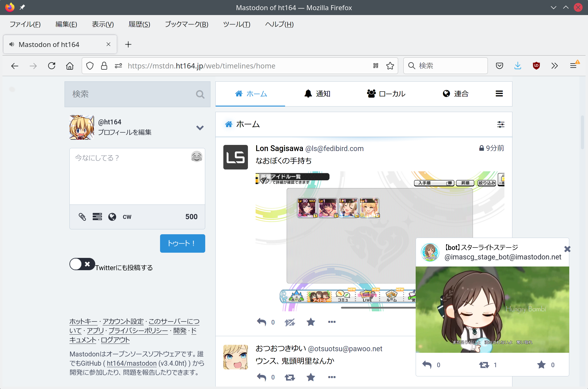The image size is (588, 389).
Task: Click the site padlock security icon
Action: pos(104,66)
